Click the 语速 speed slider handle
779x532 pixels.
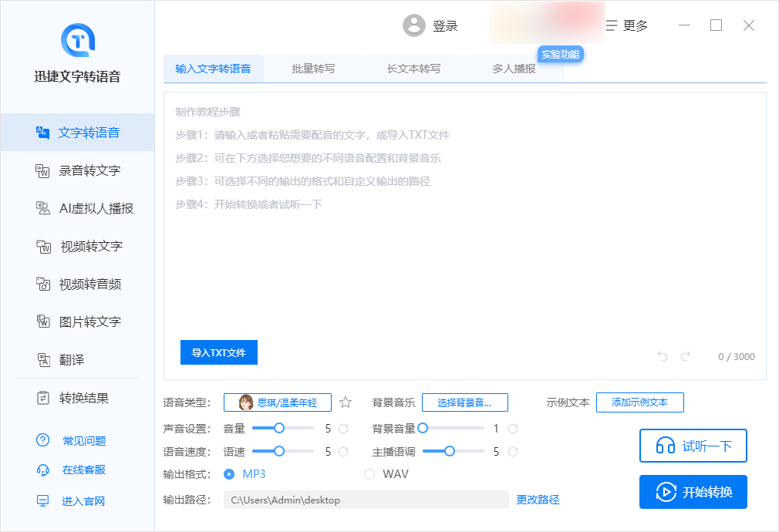click(x=279, y=451)
